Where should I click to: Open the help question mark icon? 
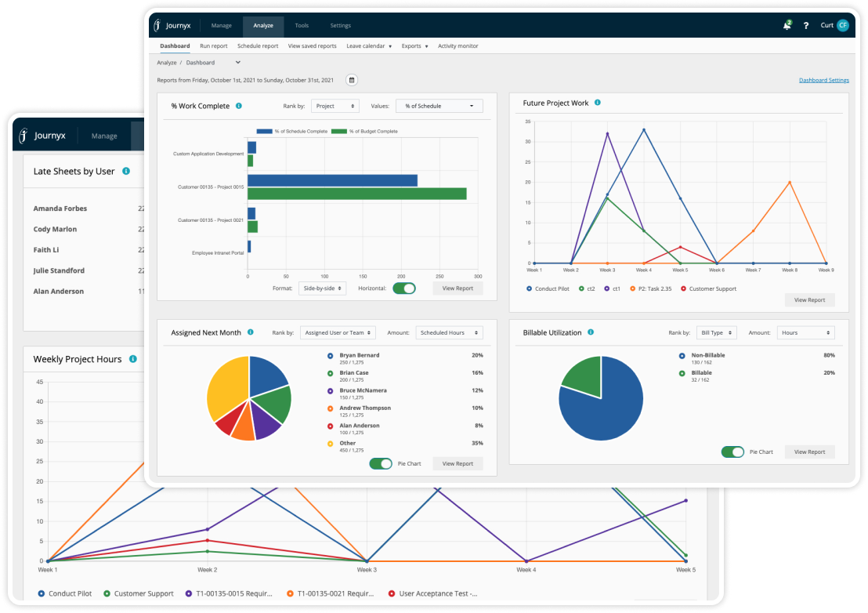[806, 26]
